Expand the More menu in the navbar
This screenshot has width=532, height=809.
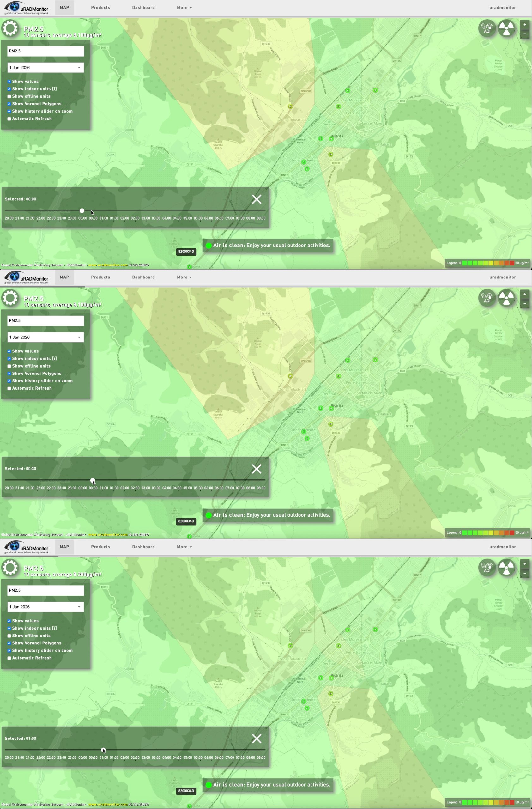point(184,8)
